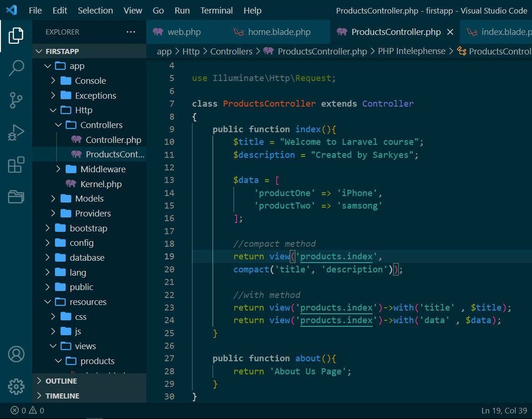Viewport: 532px width, 419px height.
Task: Open the Help menu
Action: coord(252,11)
